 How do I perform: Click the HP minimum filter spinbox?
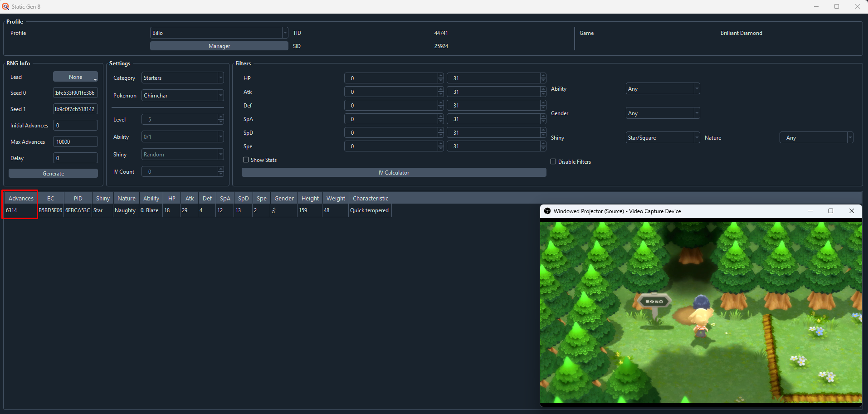pos(394,78)
